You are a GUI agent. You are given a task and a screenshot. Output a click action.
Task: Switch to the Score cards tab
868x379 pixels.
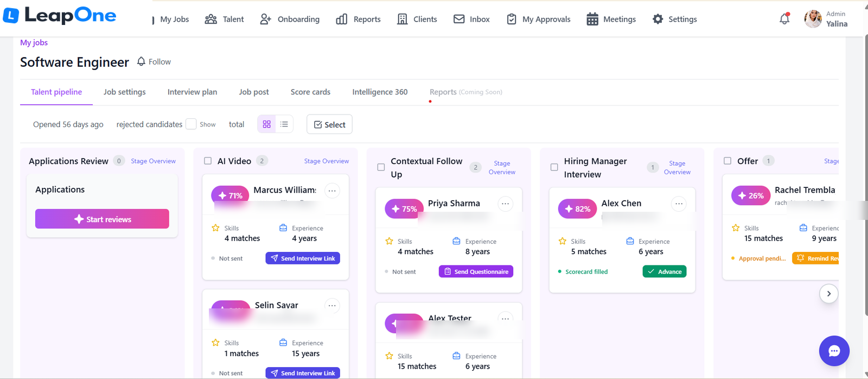(310, 92)
